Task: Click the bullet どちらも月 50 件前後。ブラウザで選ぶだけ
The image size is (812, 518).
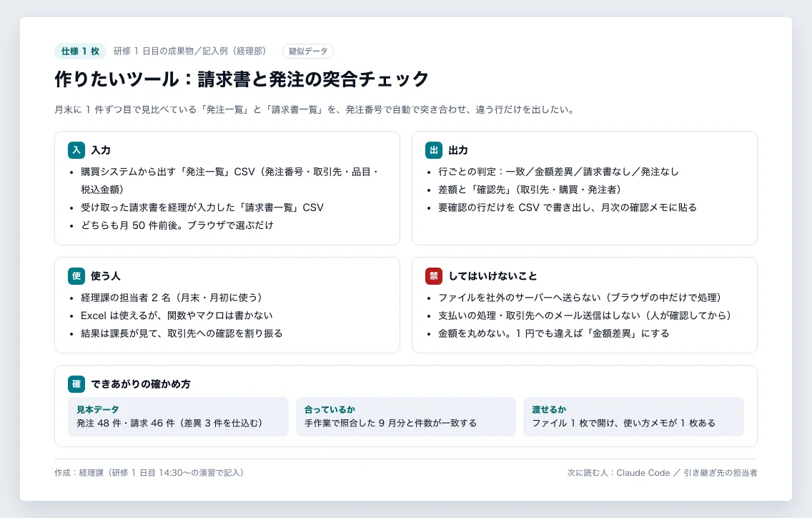Action: click(x=177, y=225)
